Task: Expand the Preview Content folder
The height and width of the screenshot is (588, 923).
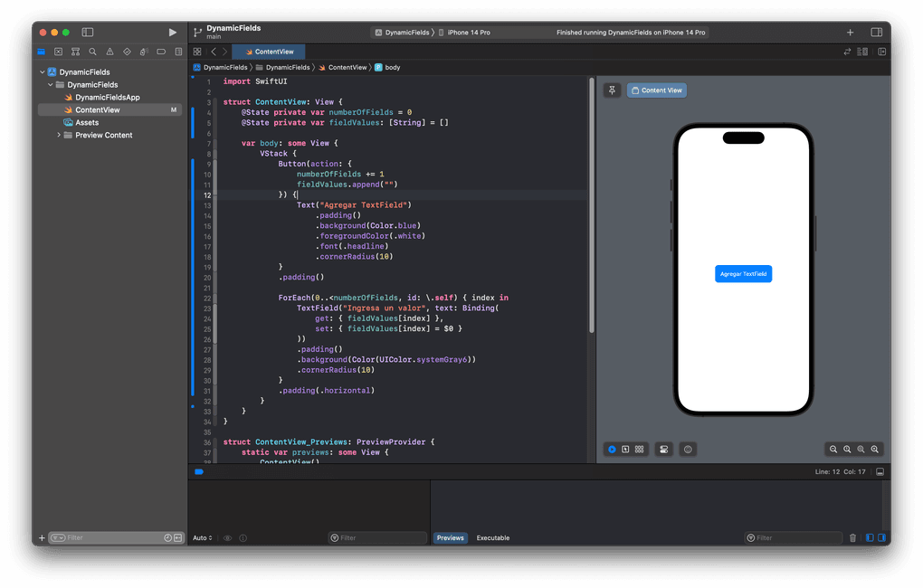Action: (59, 136)
